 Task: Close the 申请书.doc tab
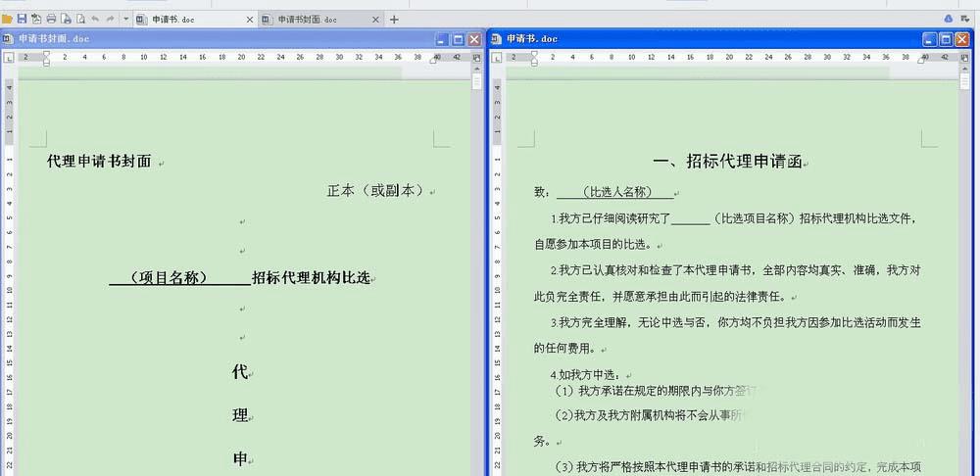click(x=250, y=20)
